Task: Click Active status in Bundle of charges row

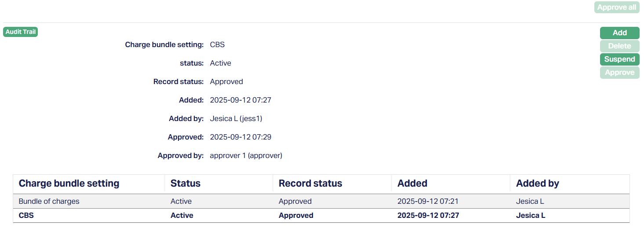Action: point(181,202)
